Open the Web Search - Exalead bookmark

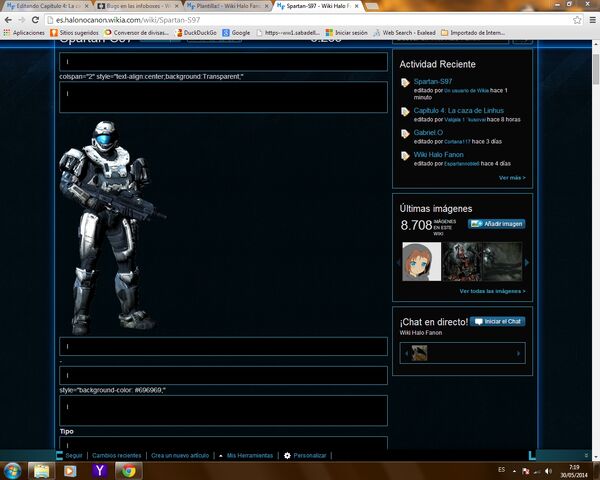click(x=404, y=33)
